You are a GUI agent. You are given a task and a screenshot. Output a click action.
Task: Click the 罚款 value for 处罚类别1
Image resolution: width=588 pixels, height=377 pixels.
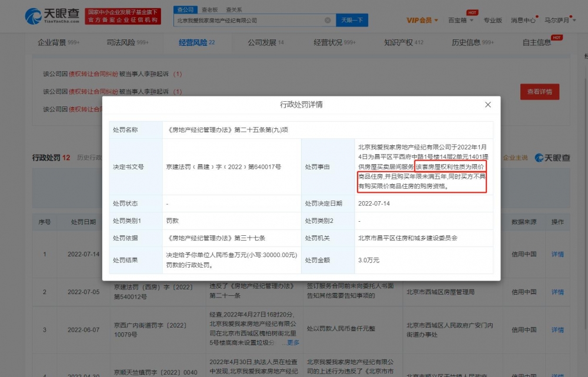click(x=172, y=221)
